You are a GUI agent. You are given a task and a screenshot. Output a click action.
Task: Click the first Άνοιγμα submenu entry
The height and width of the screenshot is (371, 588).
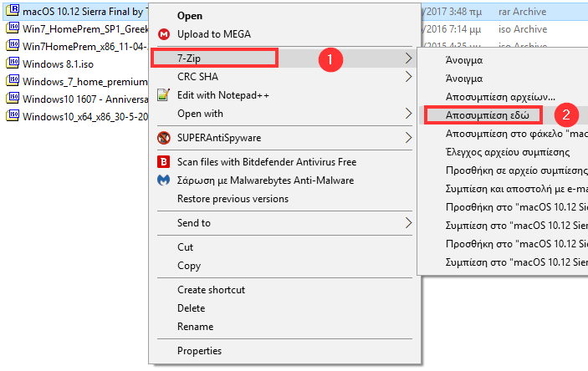pyautogui.click(x=464, y=60)
